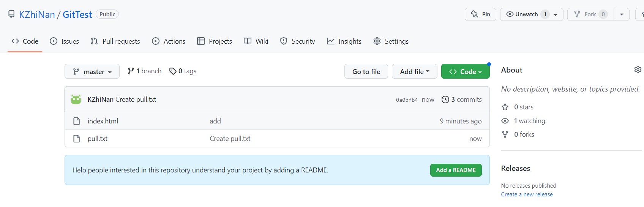This screenshot has width=644, height=207.
Task: Open the green Code dropdown button
Action: pyautogui.click(x=466, y=71)
